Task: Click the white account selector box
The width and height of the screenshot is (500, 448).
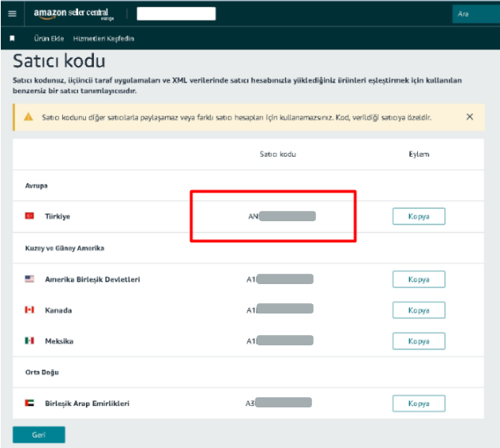Action: point(176,14)
